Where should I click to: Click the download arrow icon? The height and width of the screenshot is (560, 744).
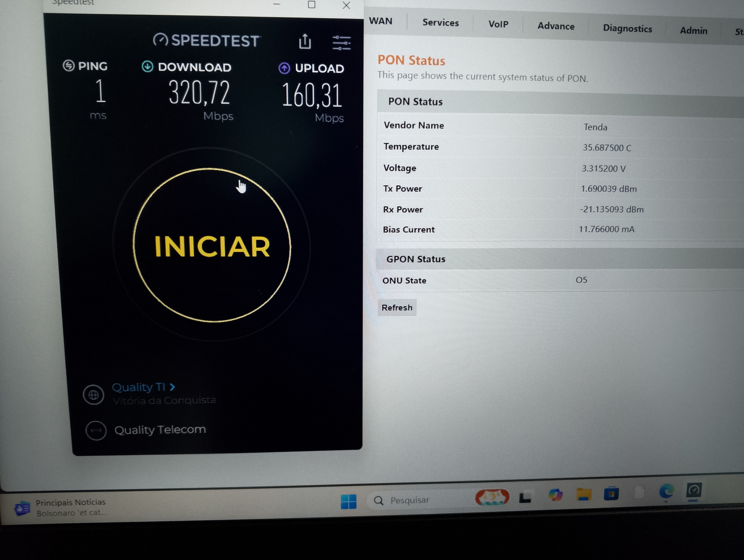click(x=147, y=67)
